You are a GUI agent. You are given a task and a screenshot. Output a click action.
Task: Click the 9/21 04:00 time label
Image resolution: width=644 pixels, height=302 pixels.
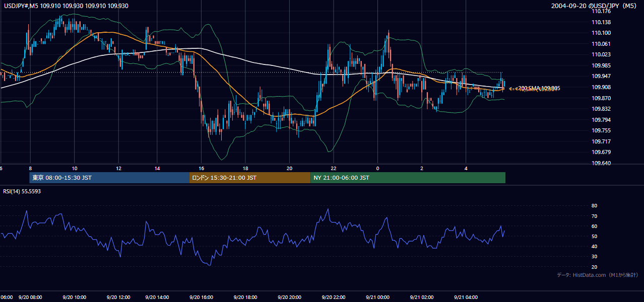(466, 297)
